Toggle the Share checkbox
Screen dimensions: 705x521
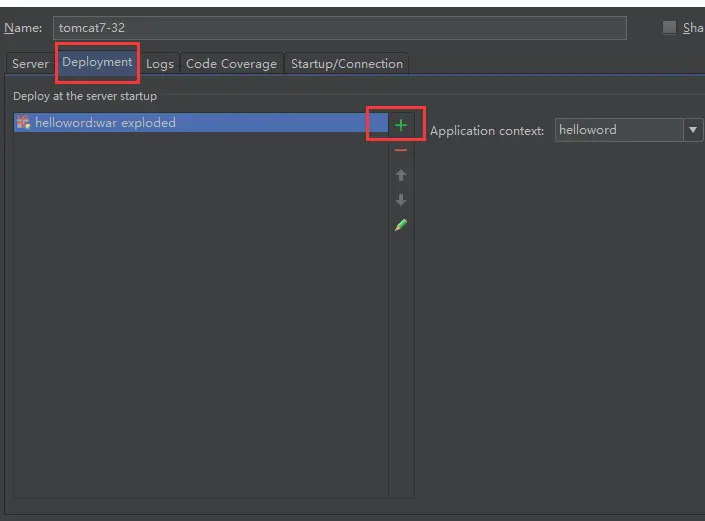[669, 27]
